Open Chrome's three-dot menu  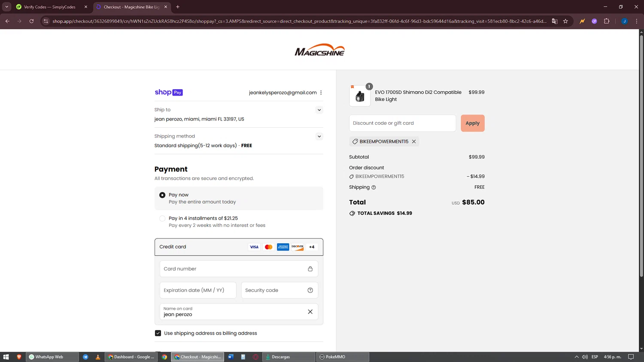[x=637, y=21]
